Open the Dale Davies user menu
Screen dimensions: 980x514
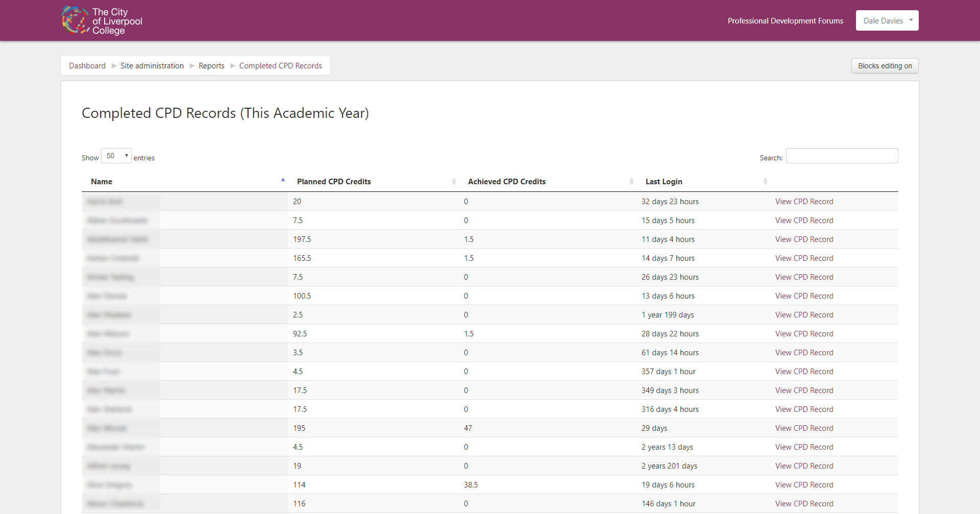tap(887, 20)
